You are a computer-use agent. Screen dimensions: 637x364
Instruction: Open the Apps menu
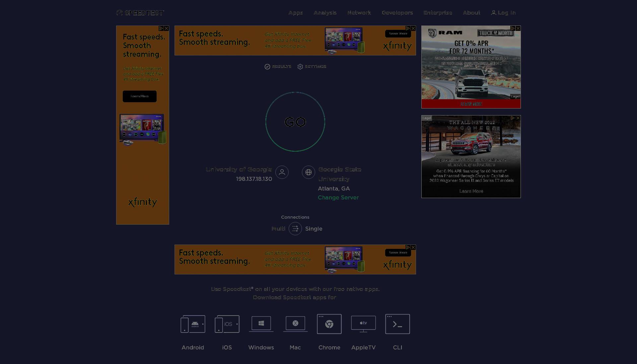(296, 13)
